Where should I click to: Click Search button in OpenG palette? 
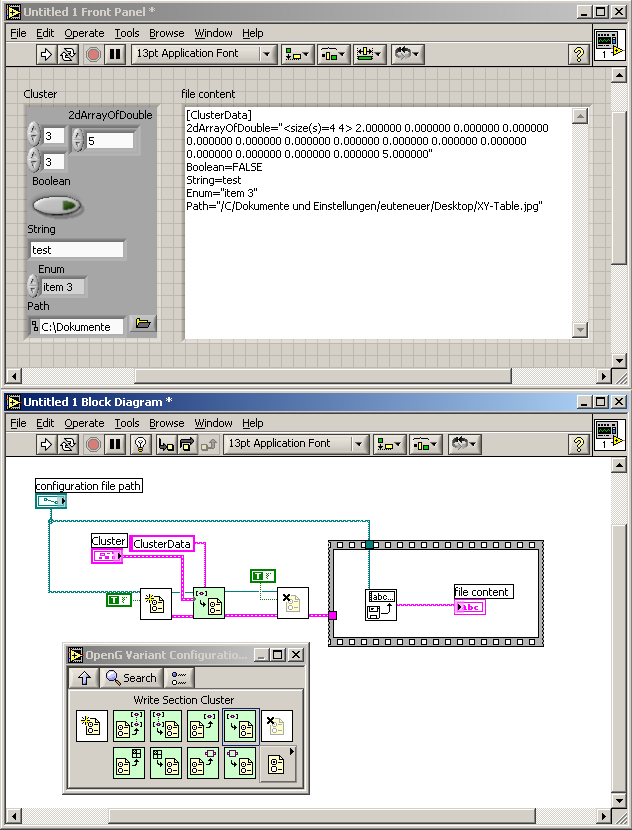pos(131,677)
